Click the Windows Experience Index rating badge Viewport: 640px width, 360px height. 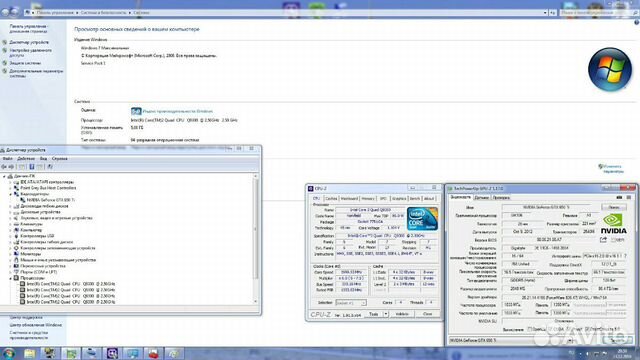[x=136, y=111]
